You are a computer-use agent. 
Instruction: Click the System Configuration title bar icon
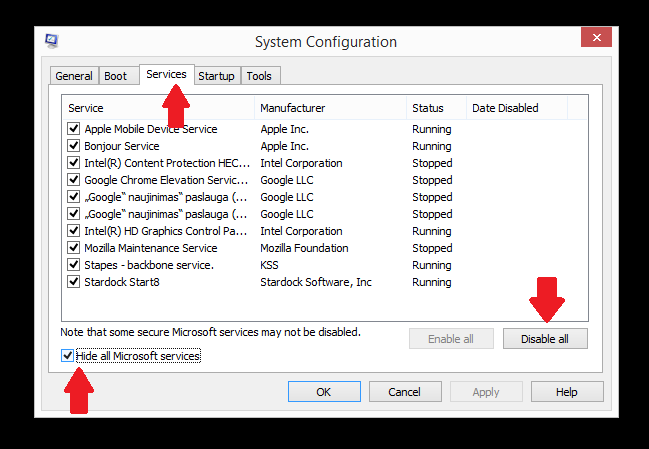click(51, 41)
